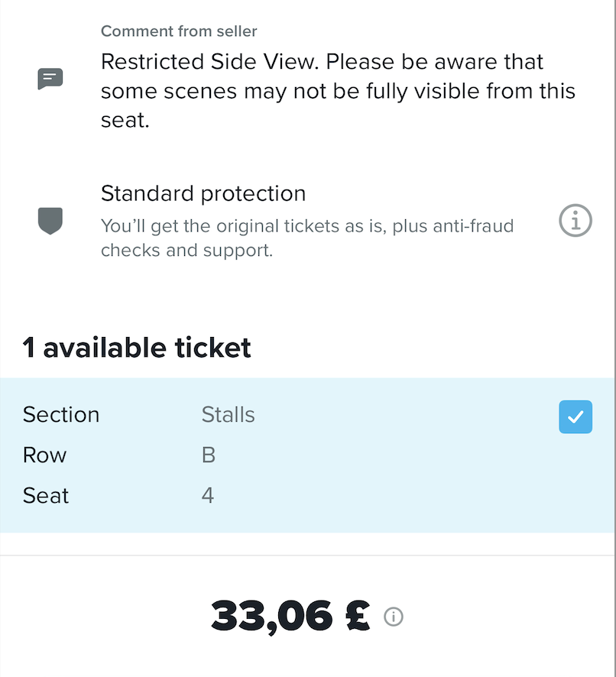Click the '1 available ticket' heading
Viewport: 616px width, 677px height.
(137, 348)
